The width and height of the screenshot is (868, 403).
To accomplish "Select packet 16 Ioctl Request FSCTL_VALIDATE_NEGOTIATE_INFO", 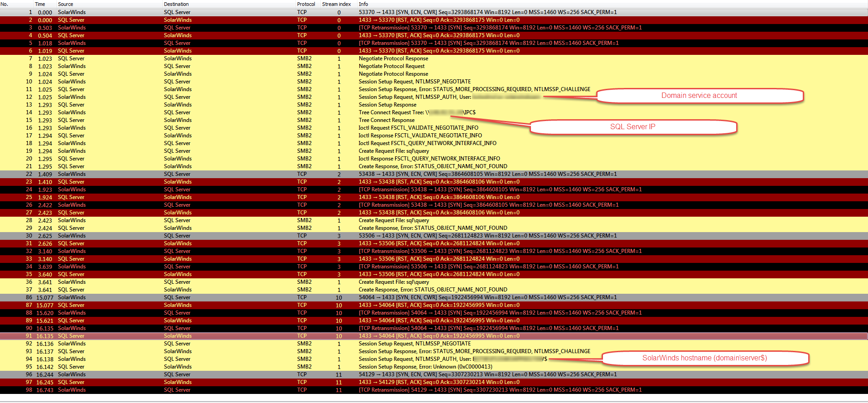I will (434, 128).
